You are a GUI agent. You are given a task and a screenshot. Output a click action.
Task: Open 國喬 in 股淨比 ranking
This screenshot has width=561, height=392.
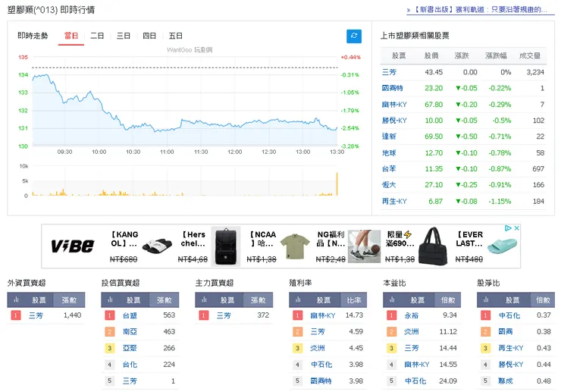[506, 332]
